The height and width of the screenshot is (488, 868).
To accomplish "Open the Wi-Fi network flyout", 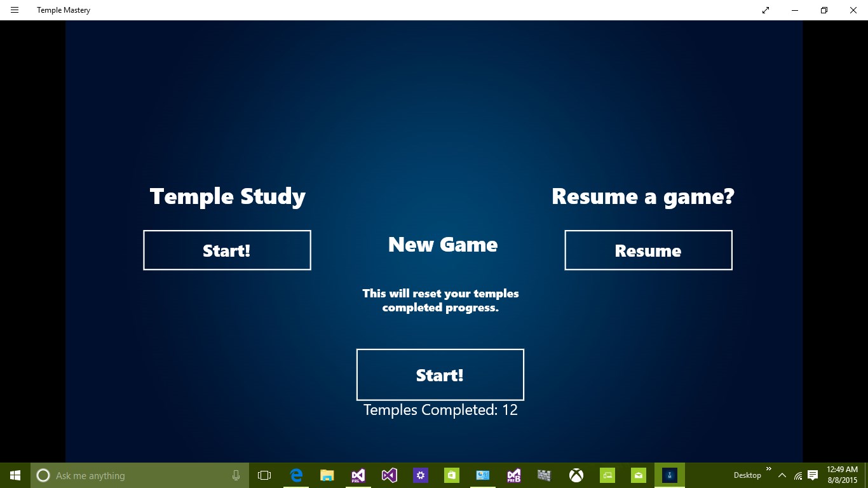I will [x=798, y=475].
